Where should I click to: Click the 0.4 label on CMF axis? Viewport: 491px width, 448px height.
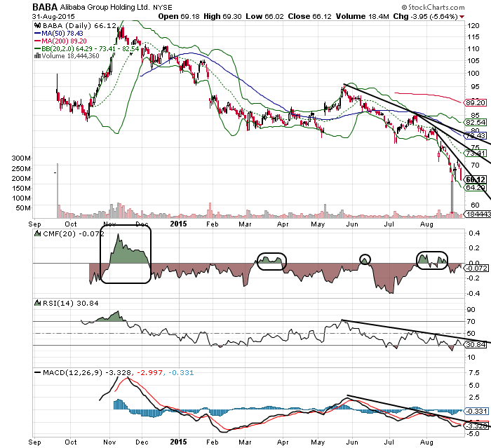(x=474, y=233)
